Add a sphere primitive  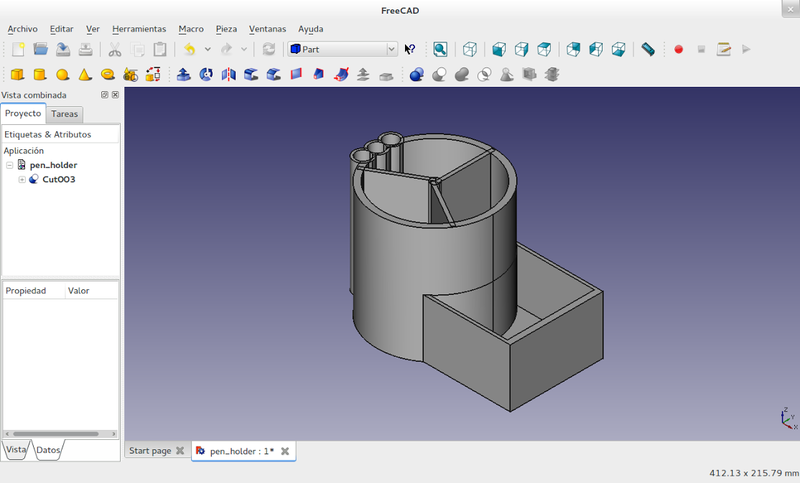[62, 74]
